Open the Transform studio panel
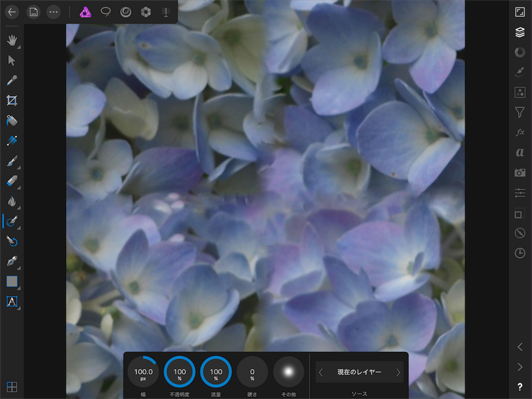The image size is (532, 399). tap(519, 214)
